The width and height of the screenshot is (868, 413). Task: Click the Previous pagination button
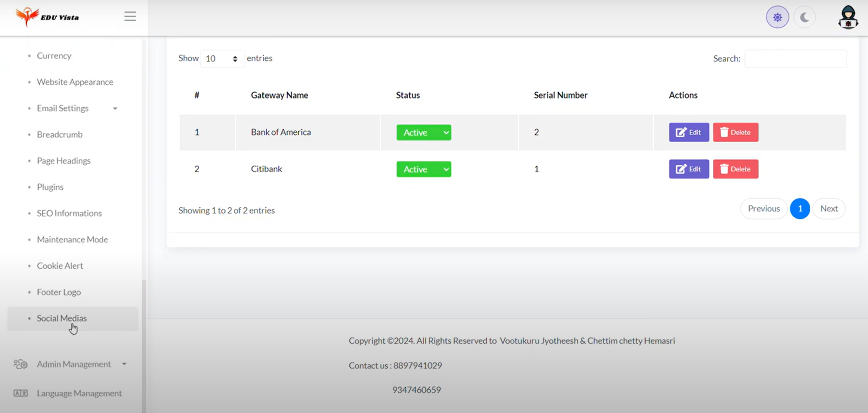pos(763,209)
